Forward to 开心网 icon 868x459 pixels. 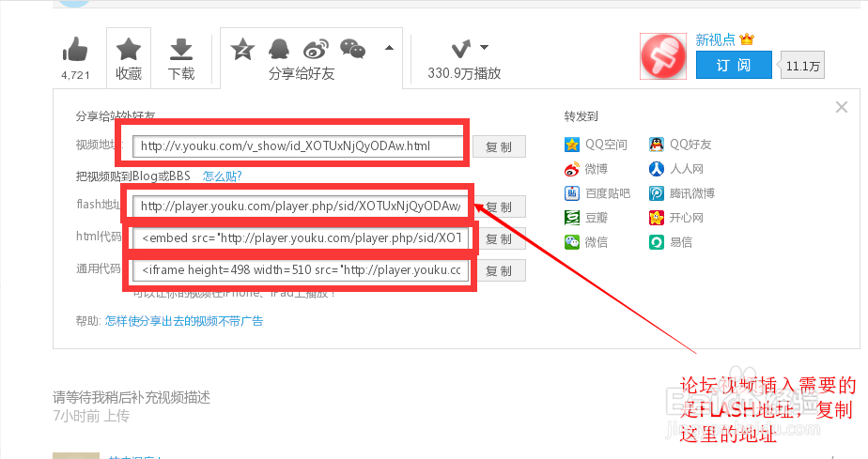657,218
